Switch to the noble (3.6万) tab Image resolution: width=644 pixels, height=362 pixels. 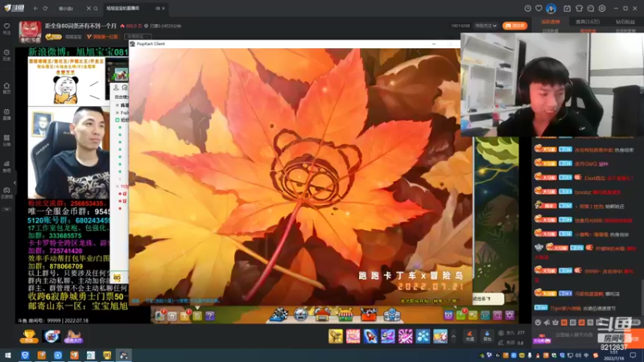[x=588, y=22]
